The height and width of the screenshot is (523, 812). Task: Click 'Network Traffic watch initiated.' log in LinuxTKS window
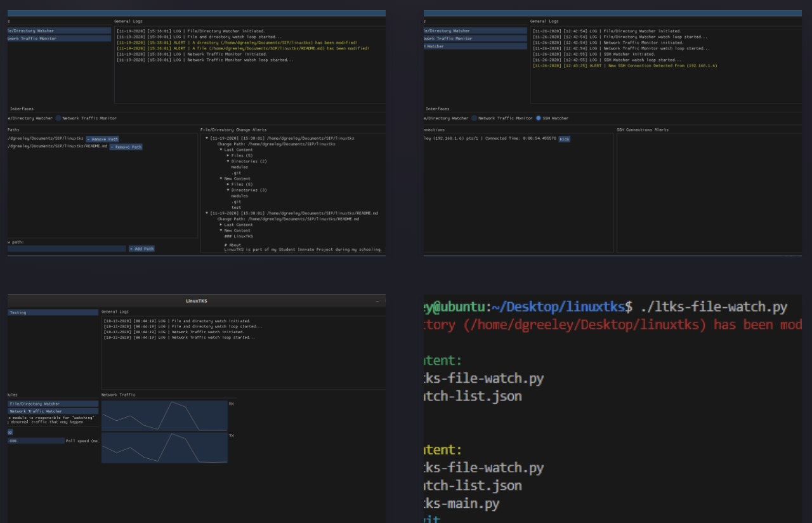click(x=174, y=332)
